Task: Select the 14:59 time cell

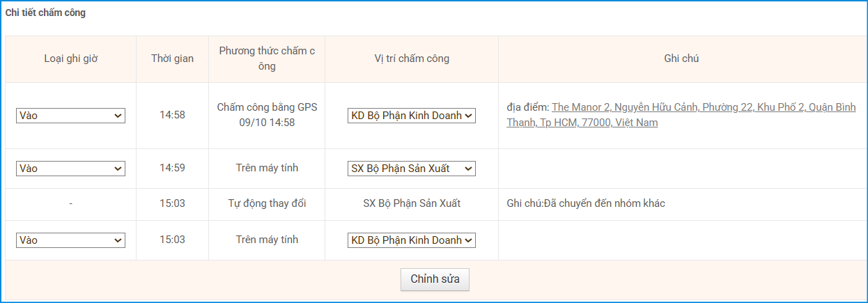Action: point(172,168)
